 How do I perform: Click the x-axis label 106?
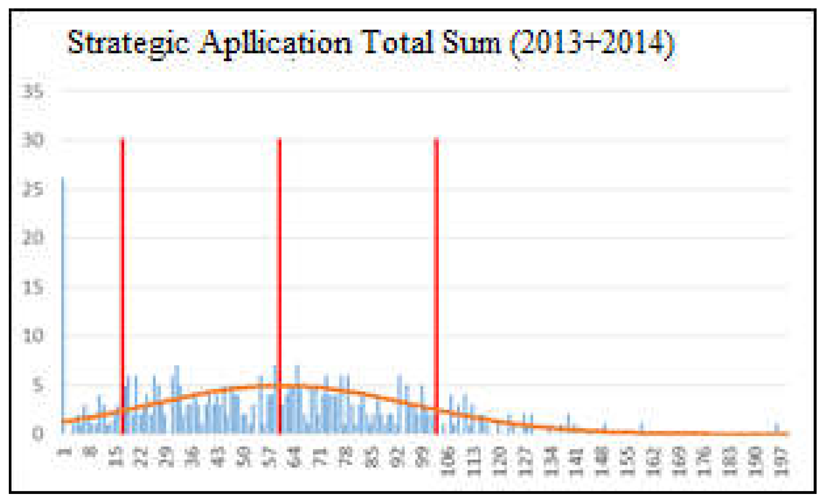pos(448,461)
